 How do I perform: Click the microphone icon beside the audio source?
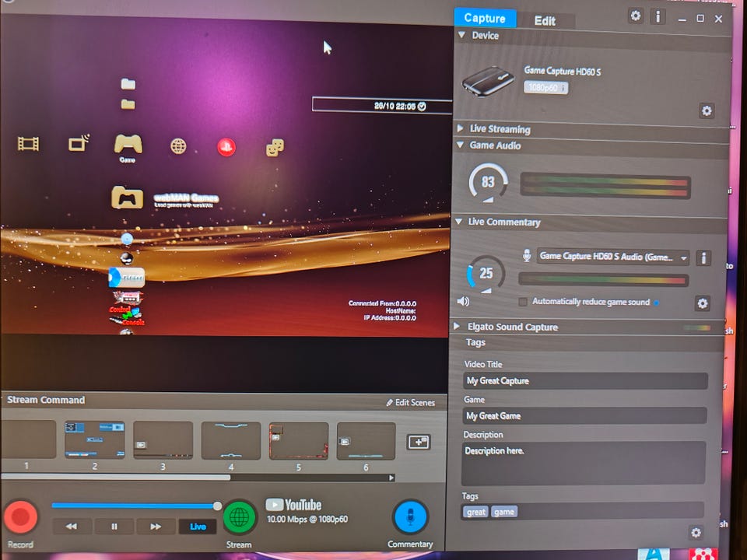click(x=527, y=256)
